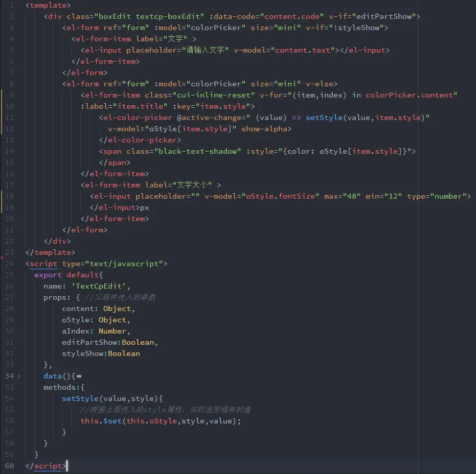Click the closing </template> tag

[x=51, y=252]
